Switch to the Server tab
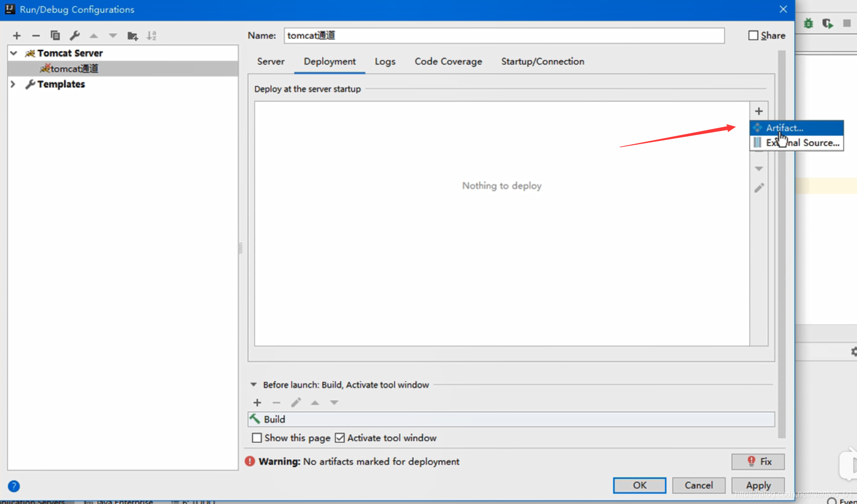The width and height of the screenshot is (857, 504). pyautogui.click(x=271, y=62)
